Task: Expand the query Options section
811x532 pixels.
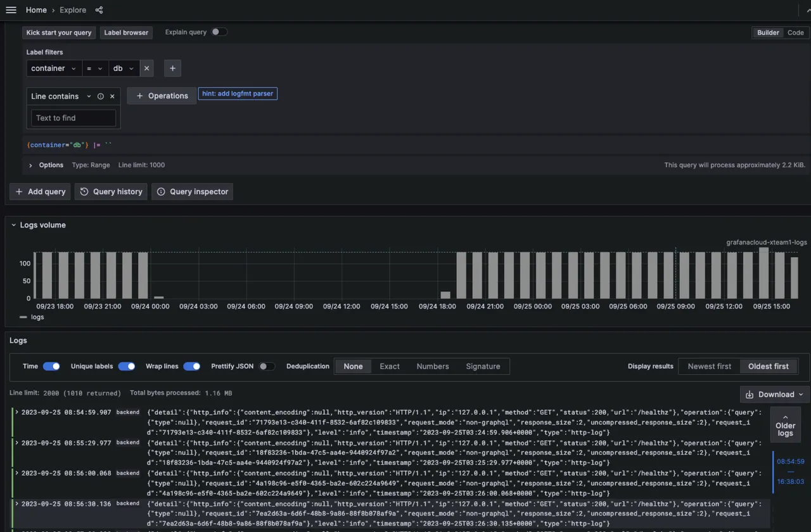Action: 30,165
